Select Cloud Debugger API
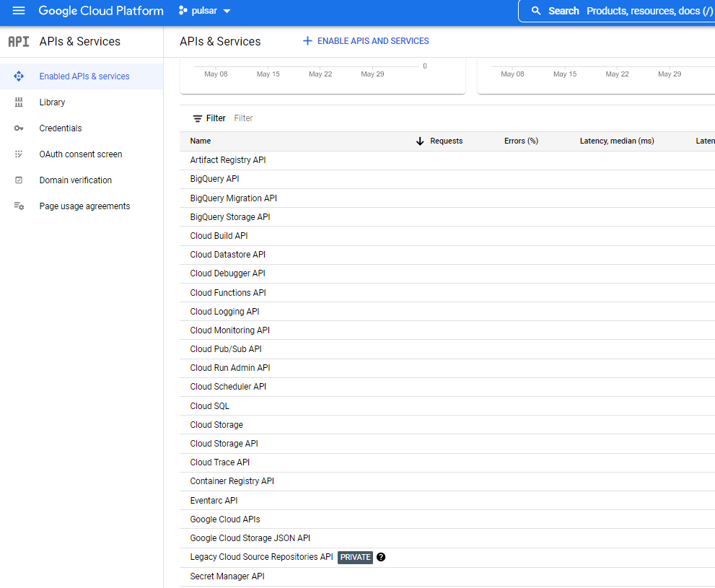Image resolution: width=715 pixels, height=588 pixels. coord(447,273)
